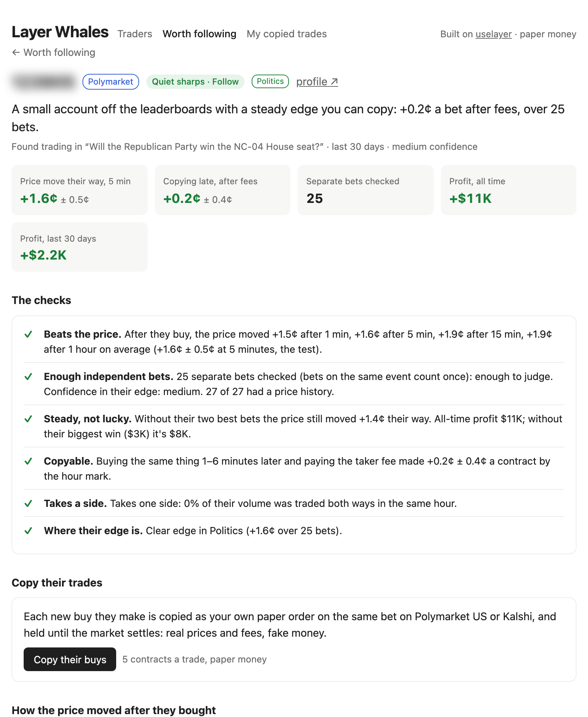This screenshot has height=717, width=588.
Task: Click the Takes a side checkmark
Action: coord(28,504)
